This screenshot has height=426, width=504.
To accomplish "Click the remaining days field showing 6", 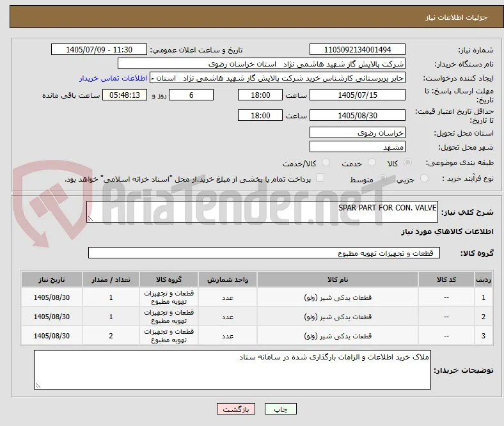I will [x=191, y=95].
